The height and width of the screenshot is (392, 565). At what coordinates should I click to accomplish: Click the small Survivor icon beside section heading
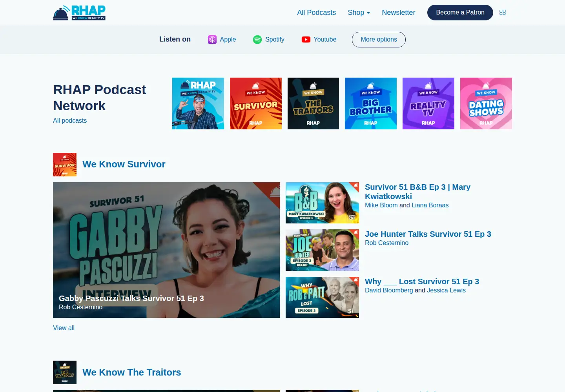(65, 165)
